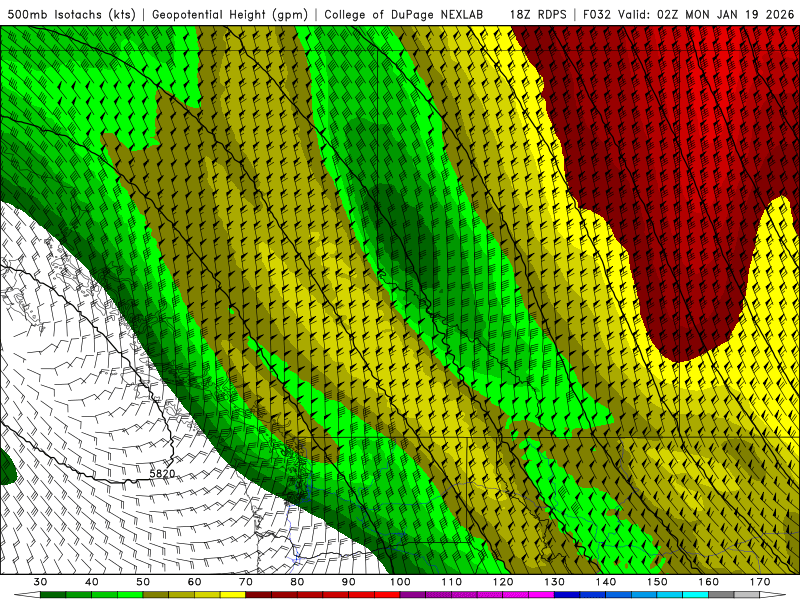The image size is (800, 600).
Task: Click the 'Valid: 02Z MON JAN 19 2026' text
Action: coord(706,15)
